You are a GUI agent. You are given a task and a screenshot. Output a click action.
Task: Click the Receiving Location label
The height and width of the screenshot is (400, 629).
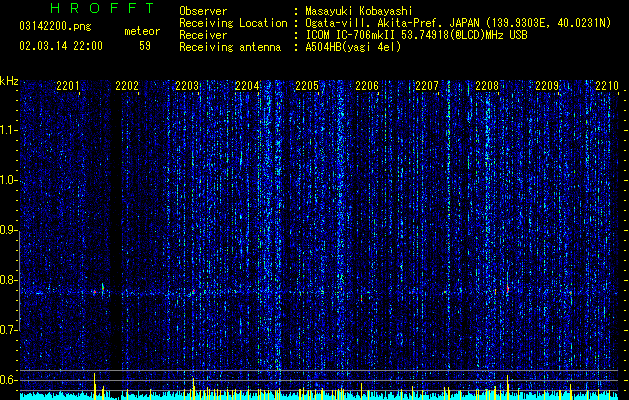(x=233, y=23)
